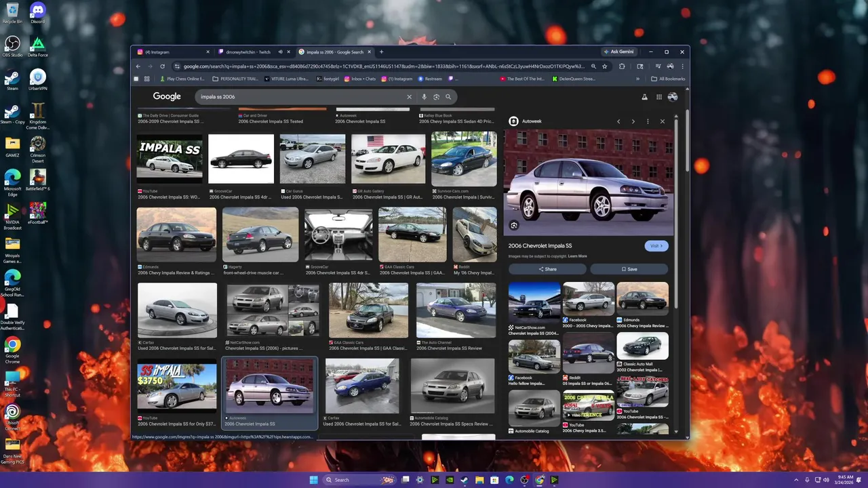Click the Windows Start button
The height and width of the screenshot is (488, 868).
313,480
